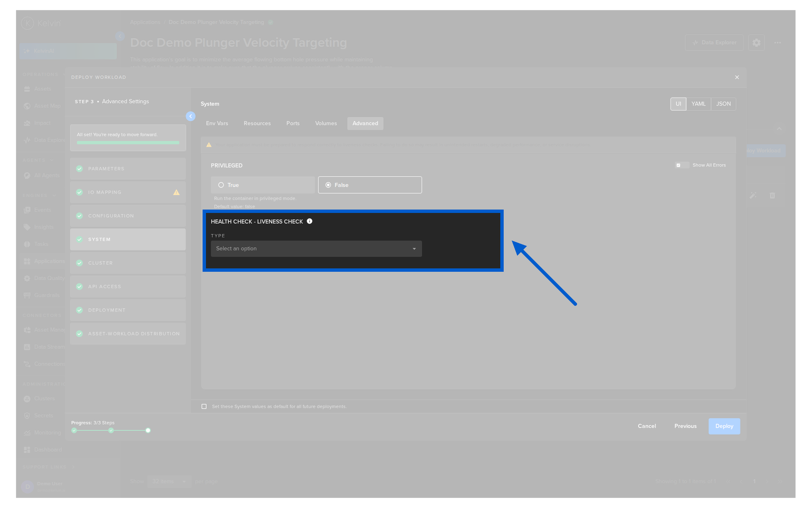Select the True privileged radio option
This screenshot has height=508, width=812.
pyautogui.click(x=263, y=185)
